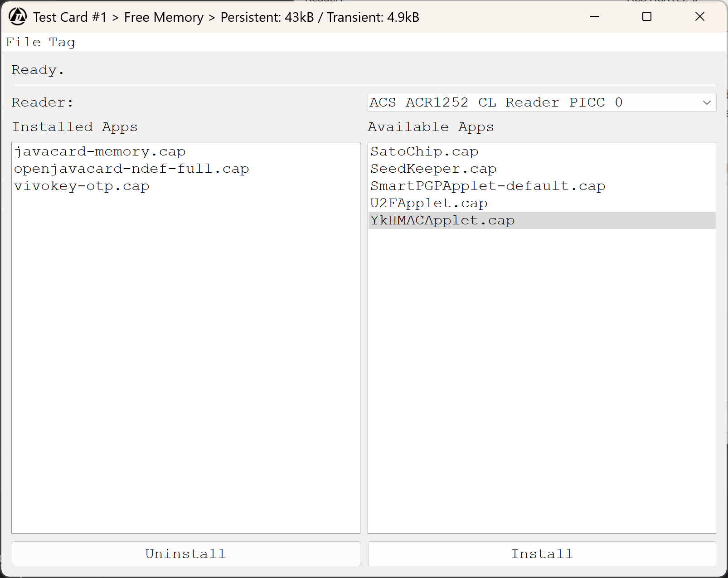Open the Tag menu
Image resolution: width=728 pixels, height=578 pixels.
pos(62,42)
